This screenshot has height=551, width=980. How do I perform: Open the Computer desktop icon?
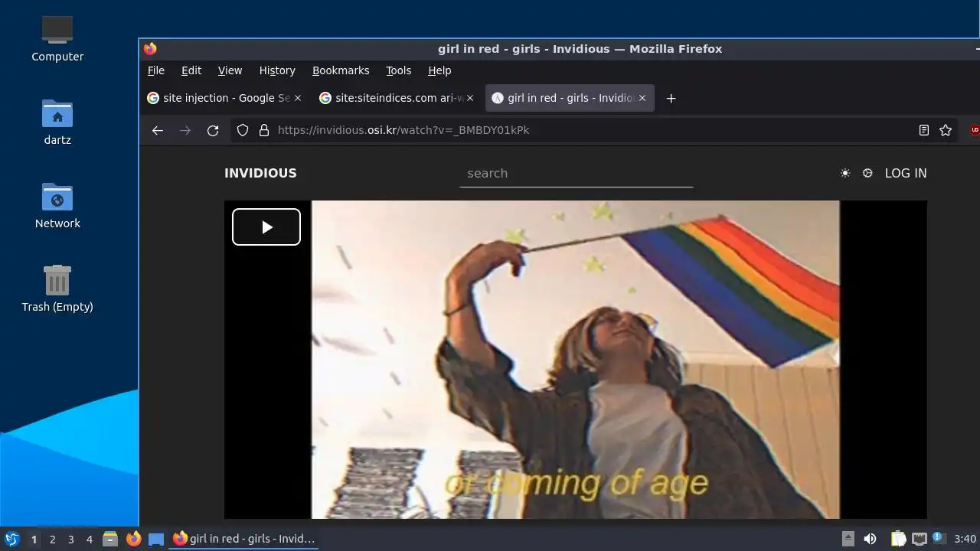57,38
